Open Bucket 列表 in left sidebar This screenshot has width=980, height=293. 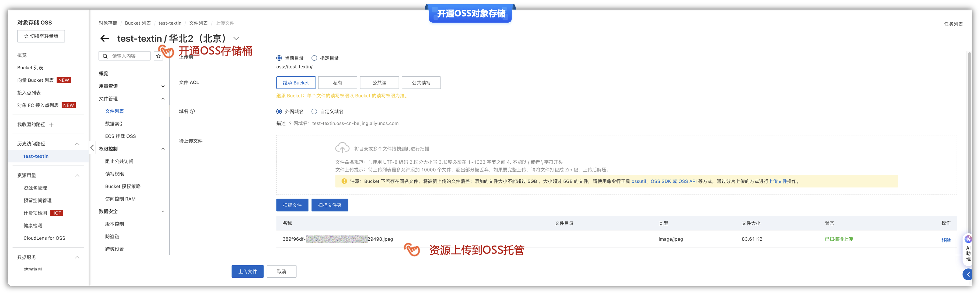pyautogui.click(x=30, y=67)
